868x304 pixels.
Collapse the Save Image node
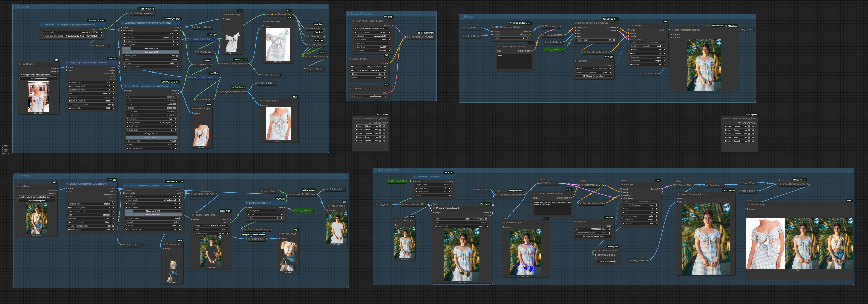coord(707,185)
